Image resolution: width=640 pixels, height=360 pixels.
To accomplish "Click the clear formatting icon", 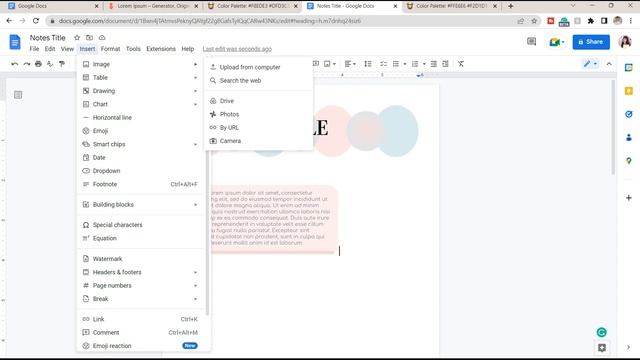I will point(461,64).
